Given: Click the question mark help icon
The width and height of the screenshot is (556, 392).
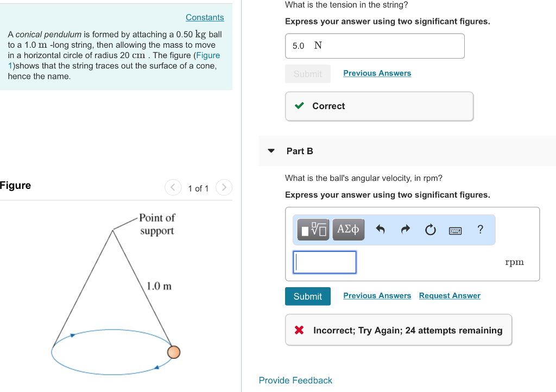Looking at the screenshot, I should [480, 230].
